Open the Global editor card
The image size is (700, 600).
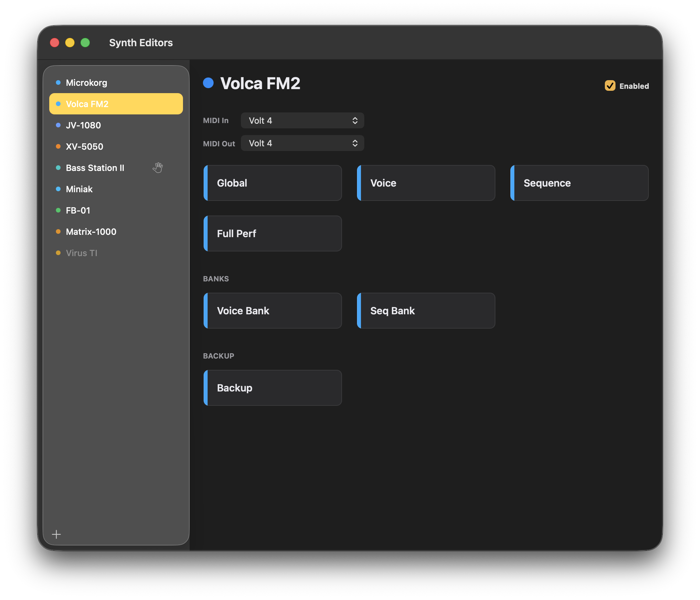pos(272,183)
